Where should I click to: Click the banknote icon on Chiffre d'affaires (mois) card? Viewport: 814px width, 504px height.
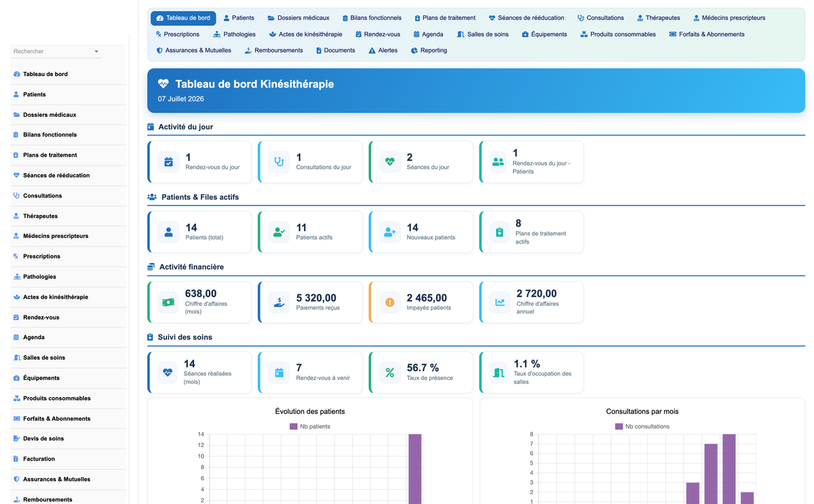(x=168, y=302)
